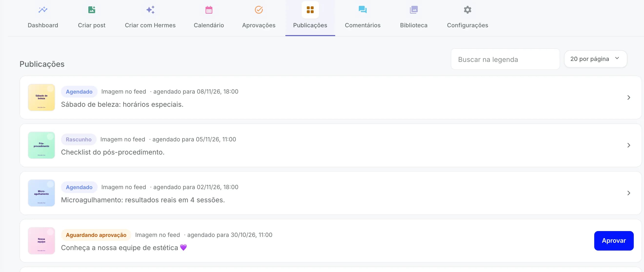Image resolution: width=644 pixels, height=272 pixels.
Task: Expand the Sábado de beleza post chevron
Action: pos(628,97)
